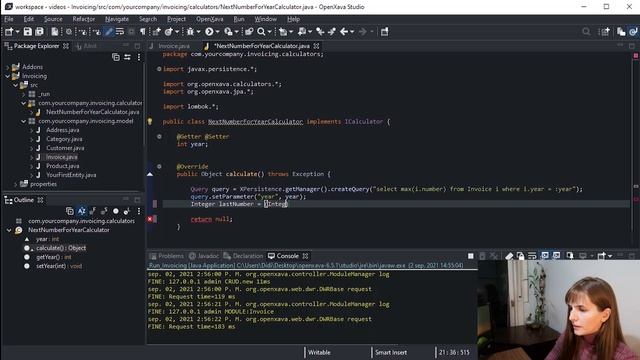This screenshot has height=360, width=640.
Task: Expand the _run package
Action: (24, 94)
